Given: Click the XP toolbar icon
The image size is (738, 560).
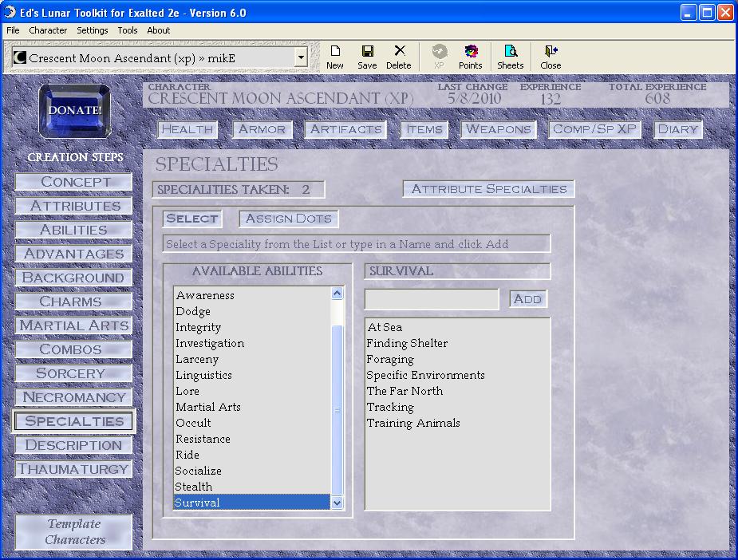Looking at the screenshot, I should [x=439, y=57].
